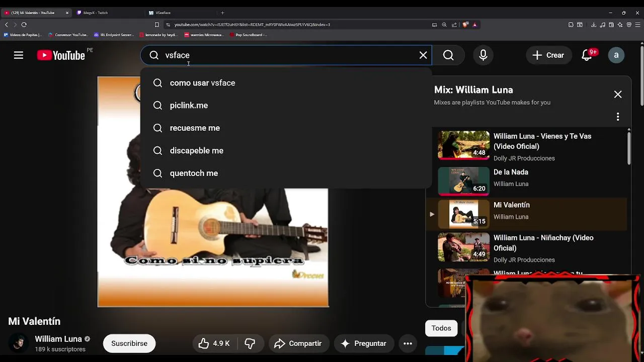Open the extensions puzzle icon
The image size is (644, 362).
[571, 25]
